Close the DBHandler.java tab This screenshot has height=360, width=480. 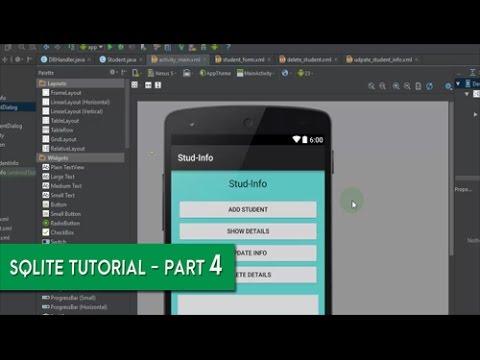pyautogui.click(x=89, y=60)
